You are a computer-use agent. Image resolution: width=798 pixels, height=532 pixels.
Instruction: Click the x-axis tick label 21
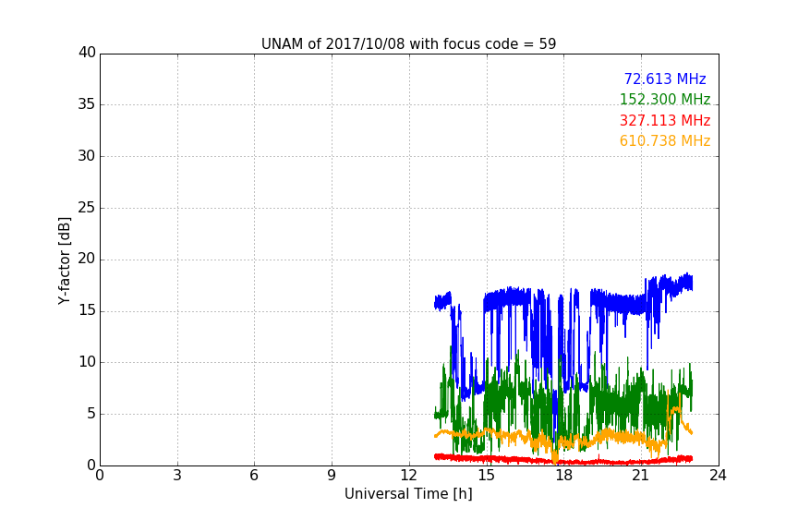tap(641, 476)
